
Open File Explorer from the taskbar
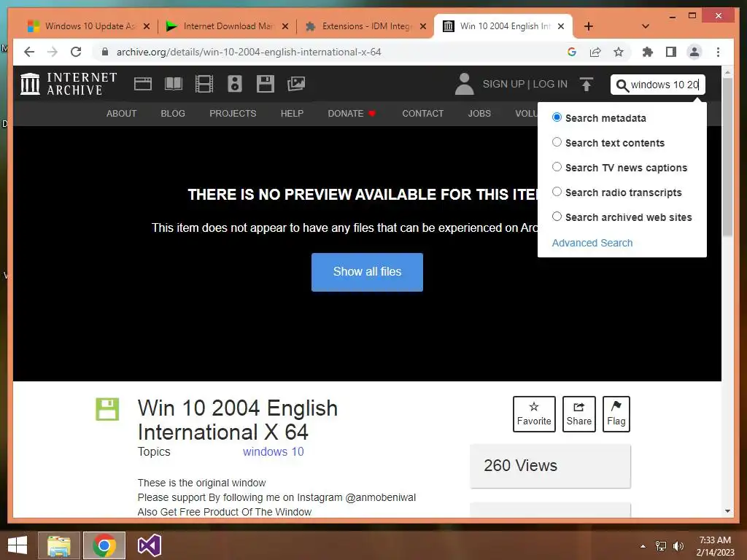pyautogui.click(x=59, y=545)
